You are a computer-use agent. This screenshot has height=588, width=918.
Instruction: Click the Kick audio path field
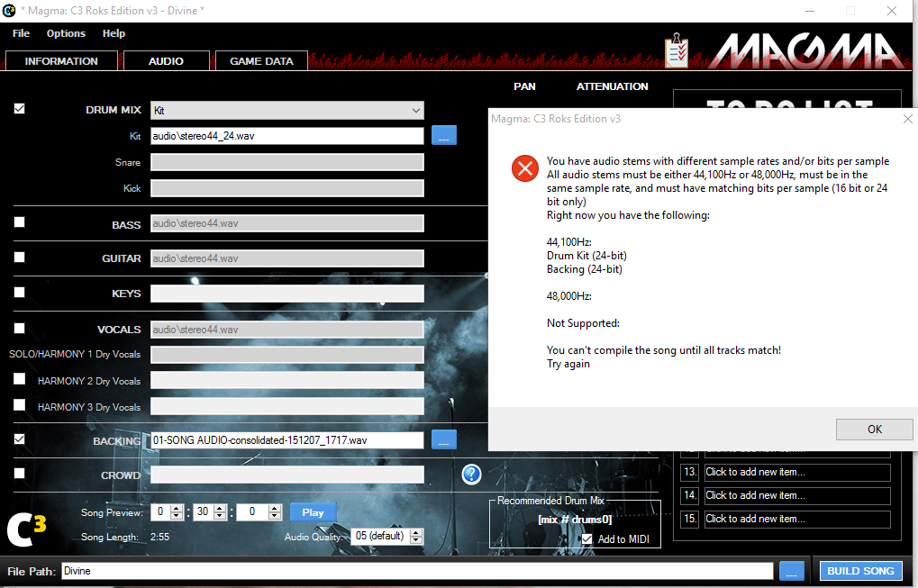(286, 188)
